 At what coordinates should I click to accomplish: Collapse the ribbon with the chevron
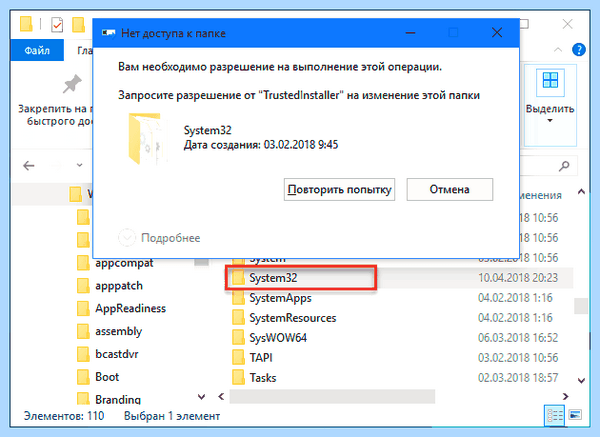[x=558, y=50]
